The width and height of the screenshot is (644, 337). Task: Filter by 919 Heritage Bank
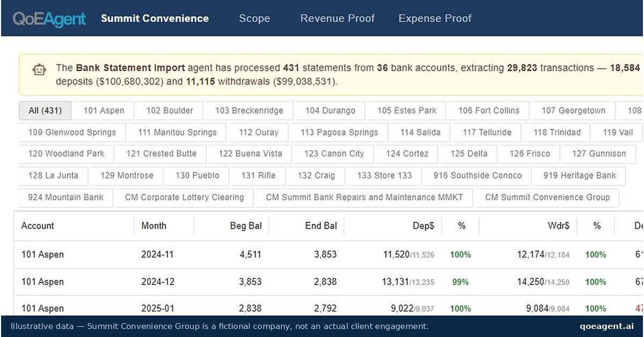click(580, 175)
